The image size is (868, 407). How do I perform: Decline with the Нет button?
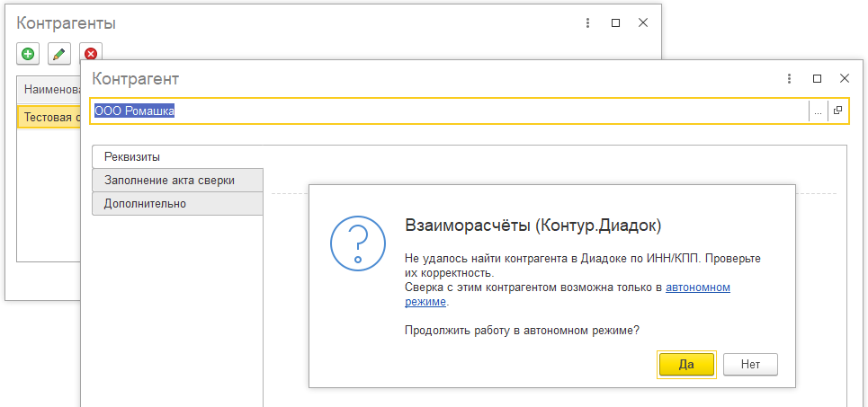pyautogui.click(x=751, y=365)
